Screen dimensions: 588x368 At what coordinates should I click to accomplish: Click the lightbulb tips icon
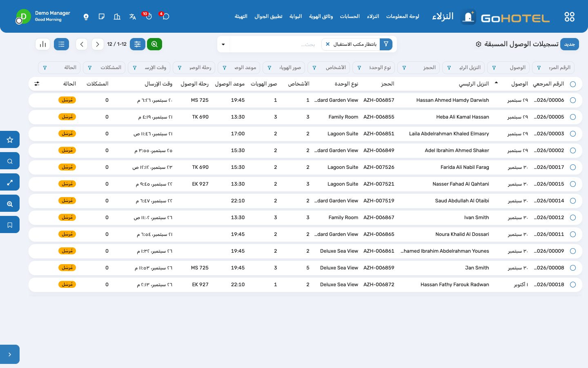[86, 17]
